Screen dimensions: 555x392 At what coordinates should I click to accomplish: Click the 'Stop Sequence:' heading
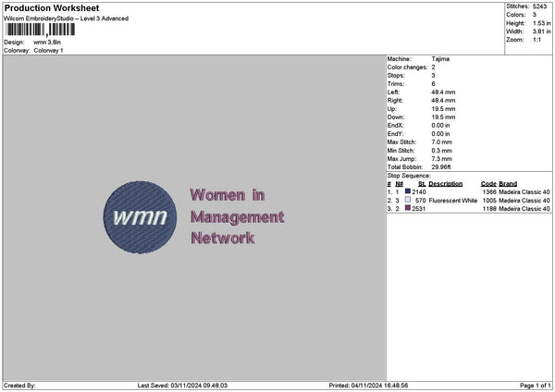[409, 176]
